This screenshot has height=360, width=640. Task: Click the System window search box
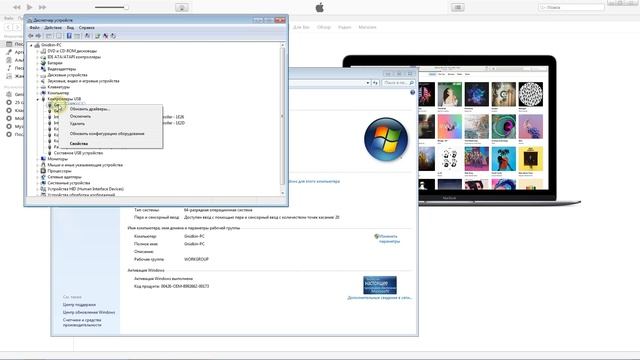[398, 83]
